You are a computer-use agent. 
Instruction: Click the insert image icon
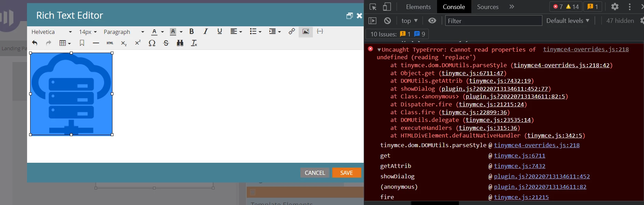click(x=306, y=32)
